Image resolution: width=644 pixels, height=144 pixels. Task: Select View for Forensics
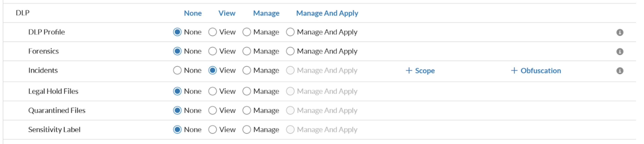(x=213, y=51)
